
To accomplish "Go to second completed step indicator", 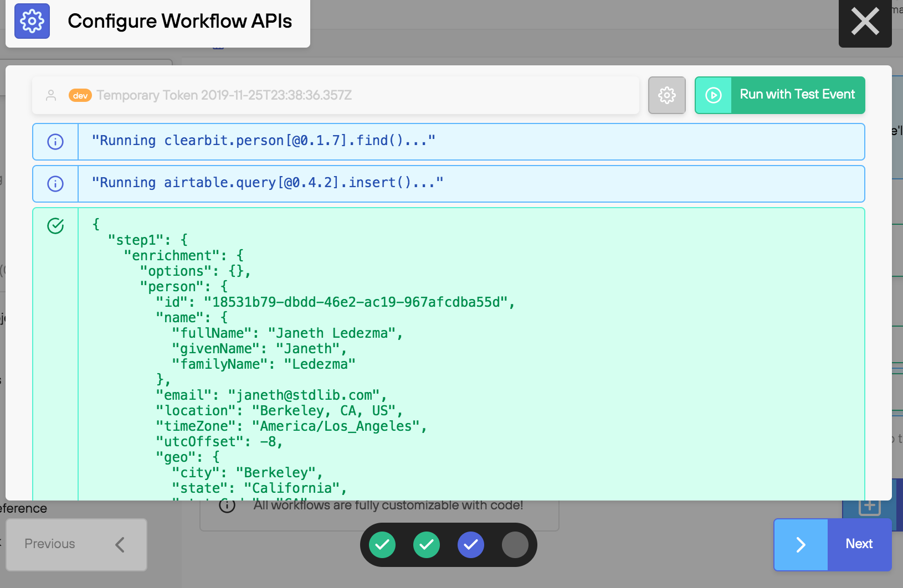I will click(427, 545).
